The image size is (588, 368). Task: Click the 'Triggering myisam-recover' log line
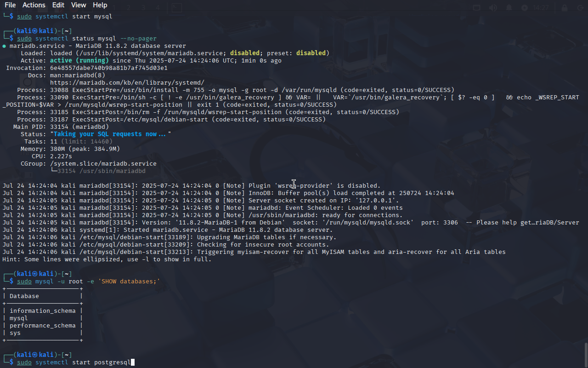[x=254, y=252]
